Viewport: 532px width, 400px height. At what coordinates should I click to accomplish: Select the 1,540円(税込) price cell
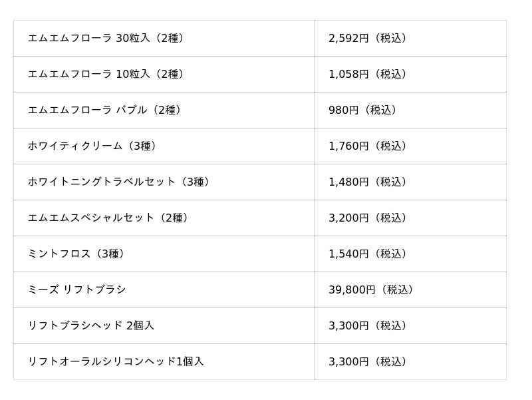coord(410,254)
